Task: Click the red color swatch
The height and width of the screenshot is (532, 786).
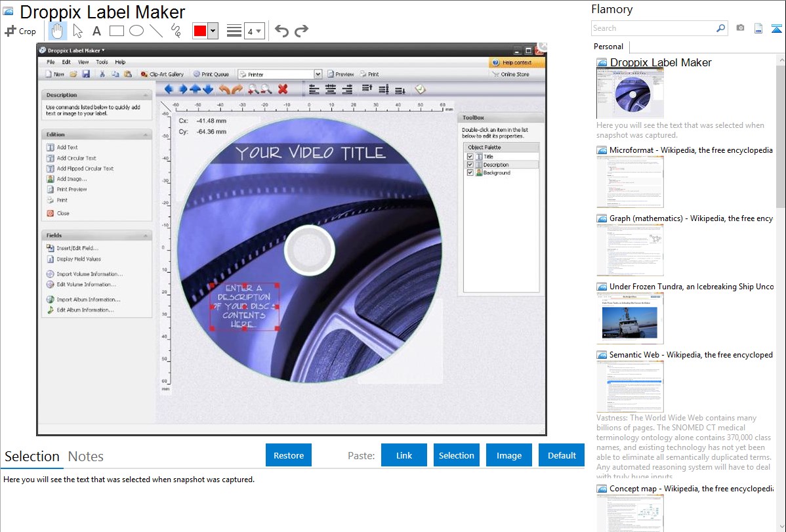Action: pyautogui.click(x=200, y=31)
